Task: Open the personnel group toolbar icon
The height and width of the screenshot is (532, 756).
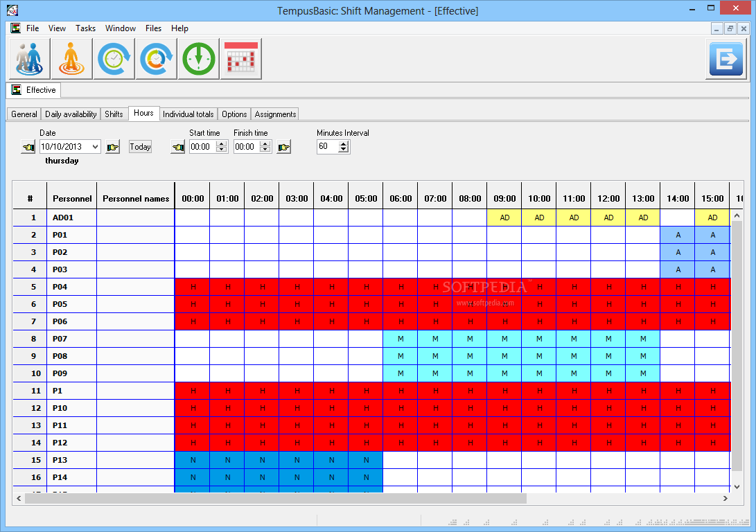Action: click(x=29, y=59)
